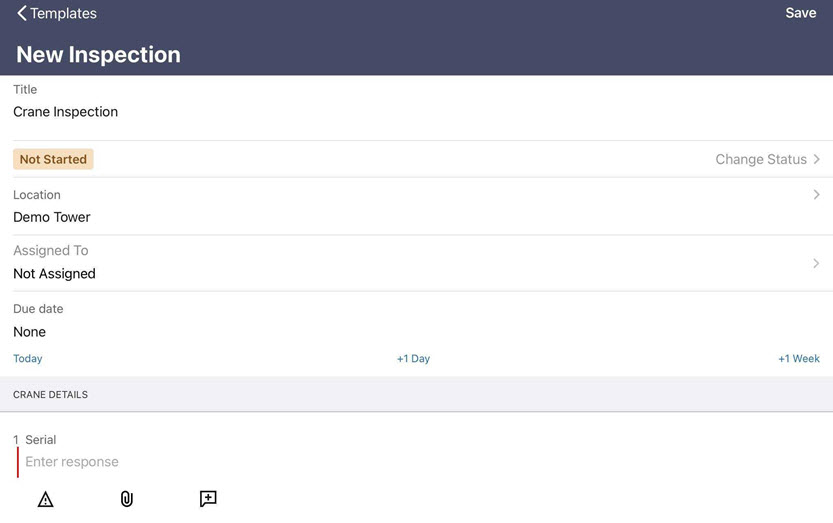Viewport: 833px width, 523px height.
Task: Add a comment with the speech bubble icon
Action: coord(208,499)
